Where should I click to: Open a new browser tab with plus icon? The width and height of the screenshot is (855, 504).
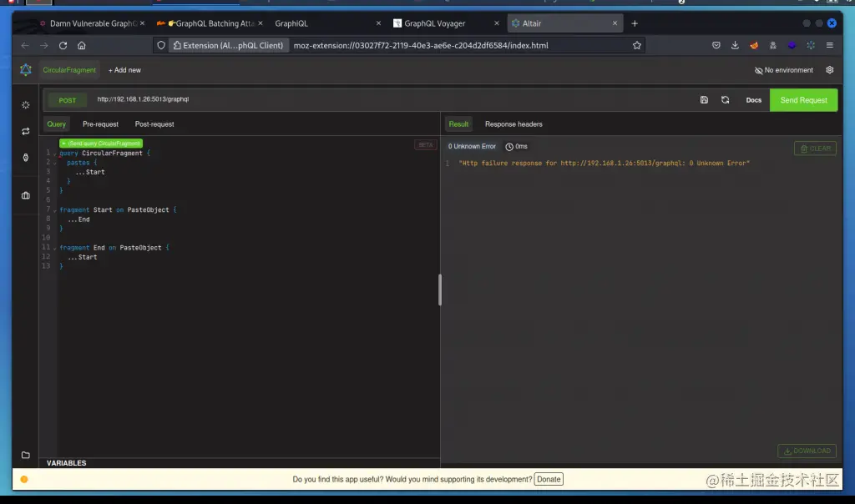pyautogui.click(x=635, y=23)
